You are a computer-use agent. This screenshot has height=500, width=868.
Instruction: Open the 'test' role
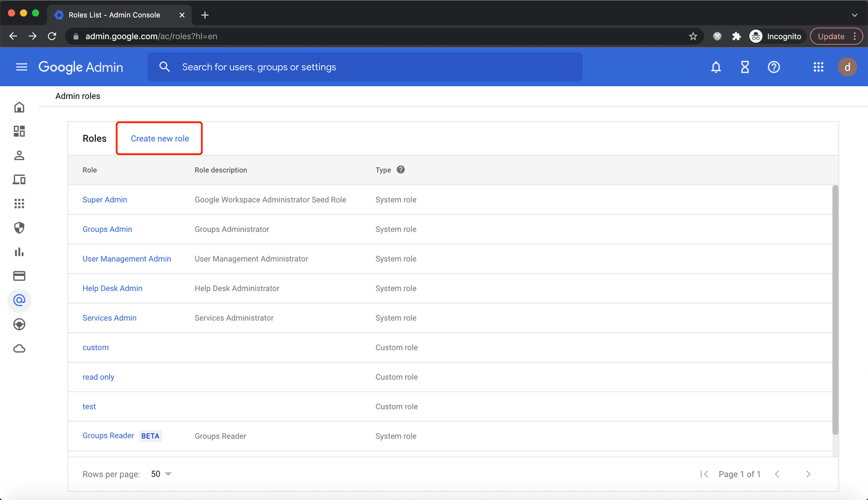click(x=89, y=407)
